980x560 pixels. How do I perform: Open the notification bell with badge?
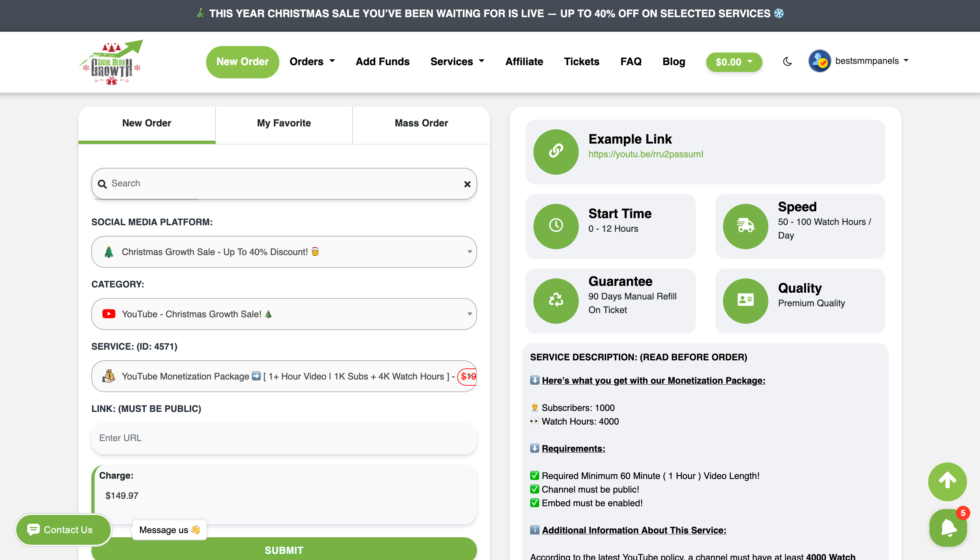948,528
